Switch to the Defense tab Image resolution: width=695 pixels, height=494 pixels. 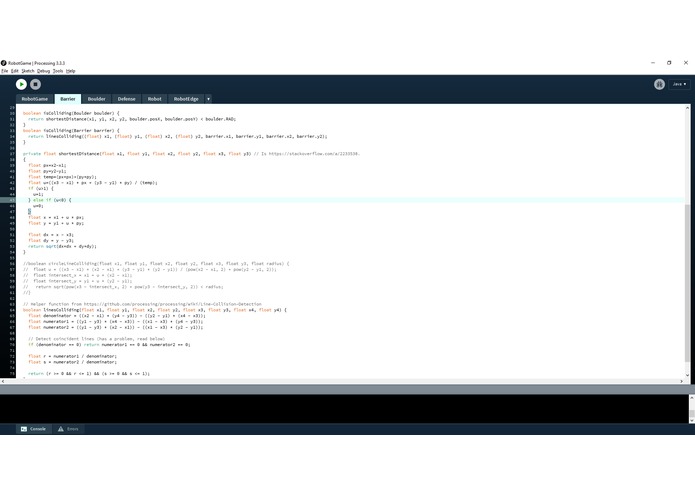coord(126,99)
